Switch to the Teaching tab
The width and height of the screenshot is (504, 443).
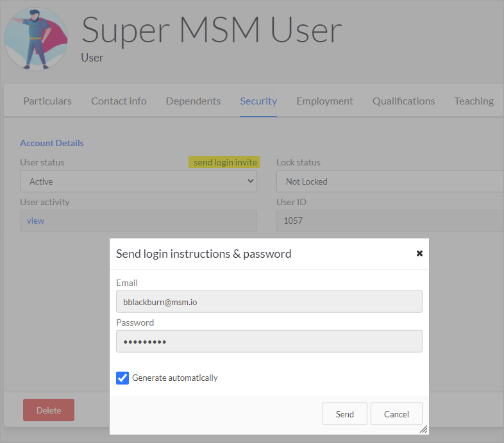[x=474, y=101]
